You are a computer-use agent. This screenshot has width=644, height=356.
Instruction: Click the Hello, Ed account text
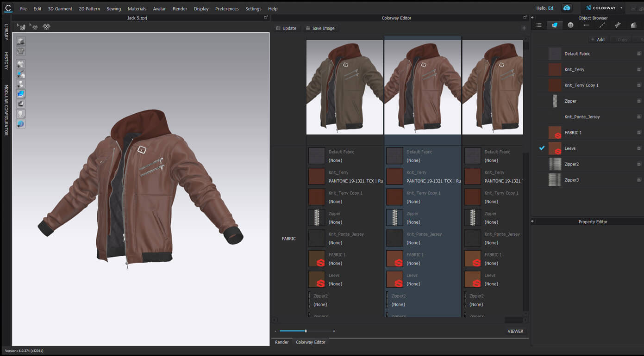(x=544, y=8)
